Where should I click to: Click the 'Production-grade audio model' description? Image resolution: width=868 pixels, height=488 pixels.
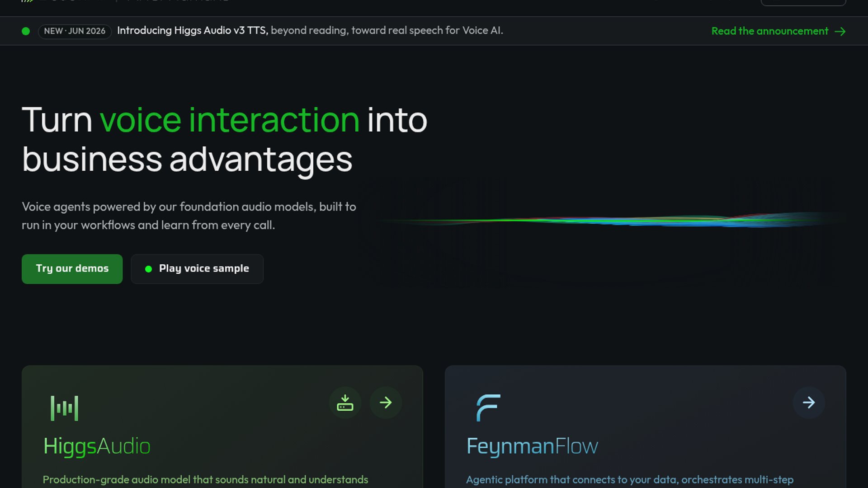point(205,479)
